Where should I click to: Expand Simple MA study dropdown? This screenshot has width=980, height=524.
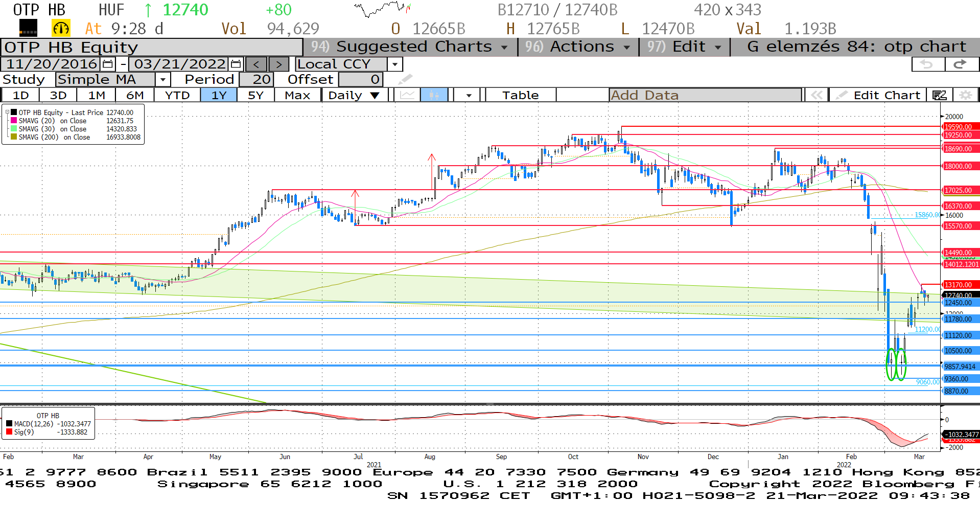tap(162, 79)
